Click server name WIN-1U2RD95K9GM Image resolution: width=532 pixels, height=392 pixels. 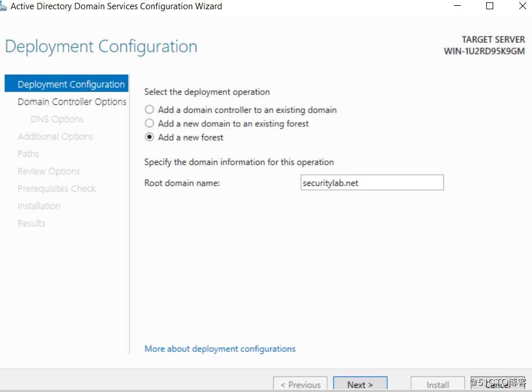tap(484, 52)
